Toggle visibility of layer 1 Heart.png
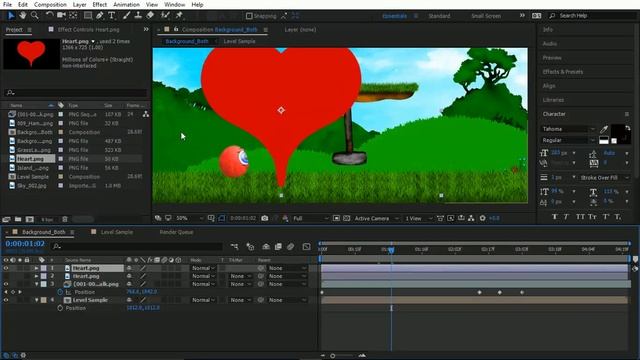Screen dimensions: 640x360 pos(6,268)
